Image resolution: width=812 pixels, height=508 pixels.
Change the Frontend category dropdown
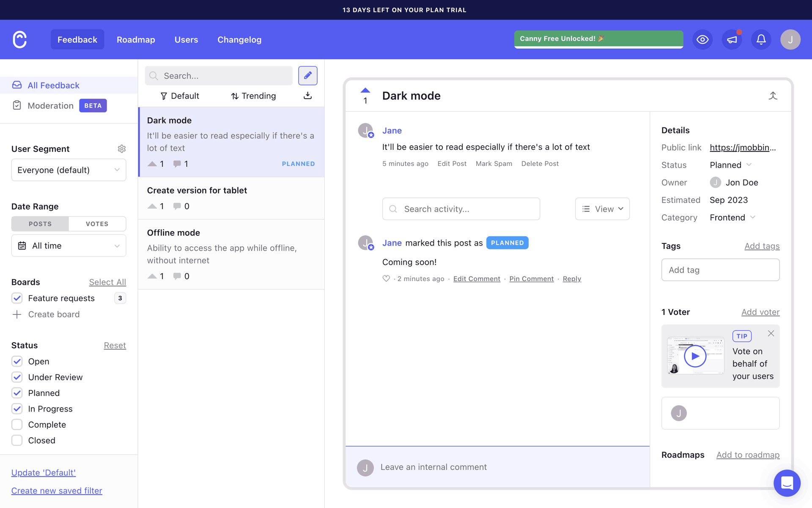(x=732, y=217)
